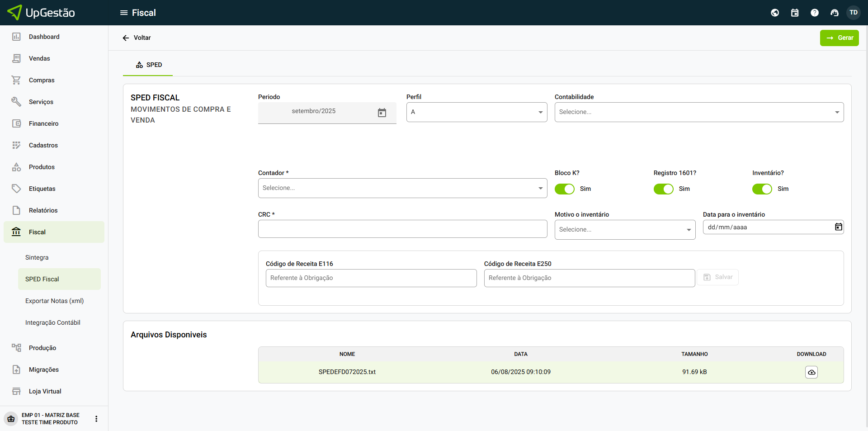Switch off the Inventário toggle
The width and height of the screenshot is (868, 431).
coord(762,189)
